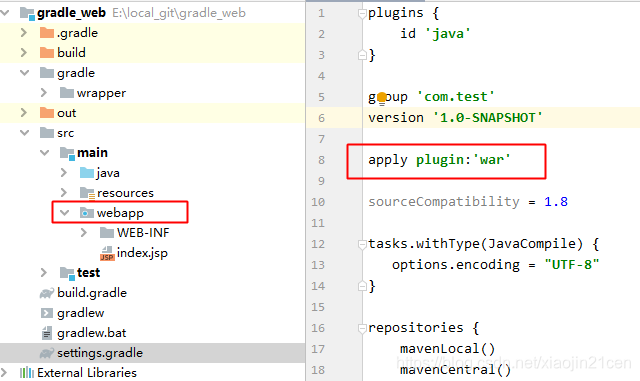Click the gradlew.bat file icon
Image resolution: width=640 pixels, height=381 pixels.
click(47, 333)
